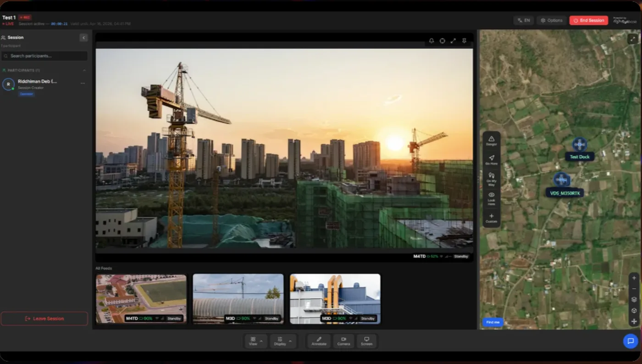Zoom in on the map
The width and height of the screenshot is (642, 364).
tap(634, 278)
